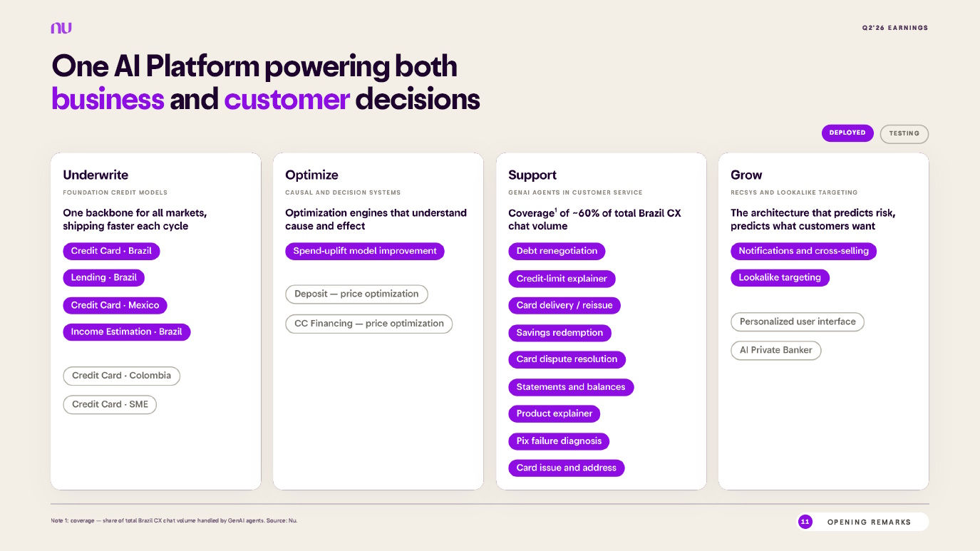This screenshot has height=551, width=980.
Task: Click Income Estimation · Brazil tag
Action: pos(127,331)
